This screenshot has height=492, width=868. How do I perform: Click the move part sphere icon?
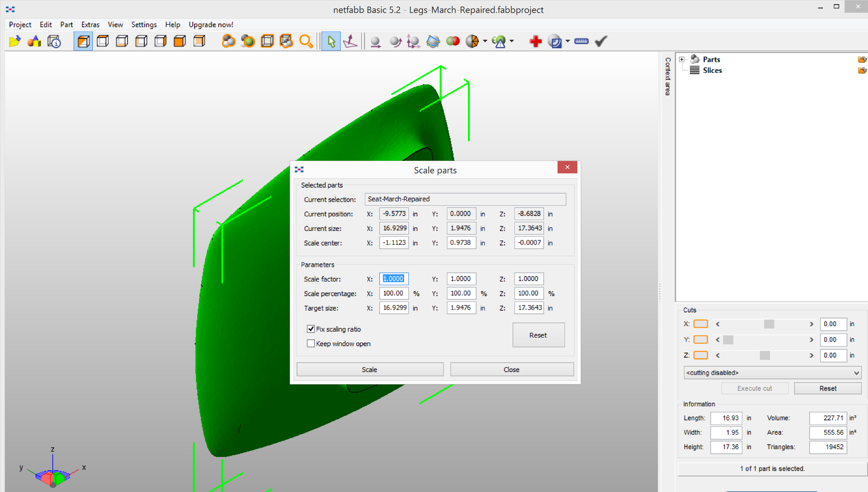[x=375, y=42]
